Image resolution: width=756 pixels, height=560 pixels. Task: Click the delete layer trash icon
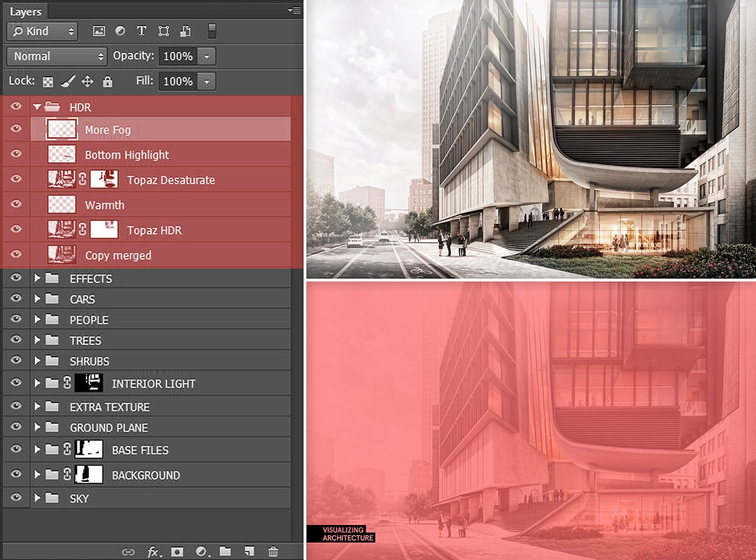pyautogui.click(x=273, y=551)
